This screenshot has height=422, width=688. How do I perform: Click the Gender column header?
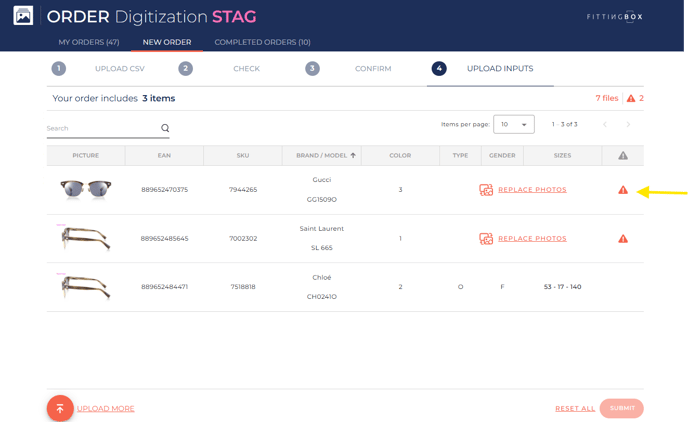502,155
